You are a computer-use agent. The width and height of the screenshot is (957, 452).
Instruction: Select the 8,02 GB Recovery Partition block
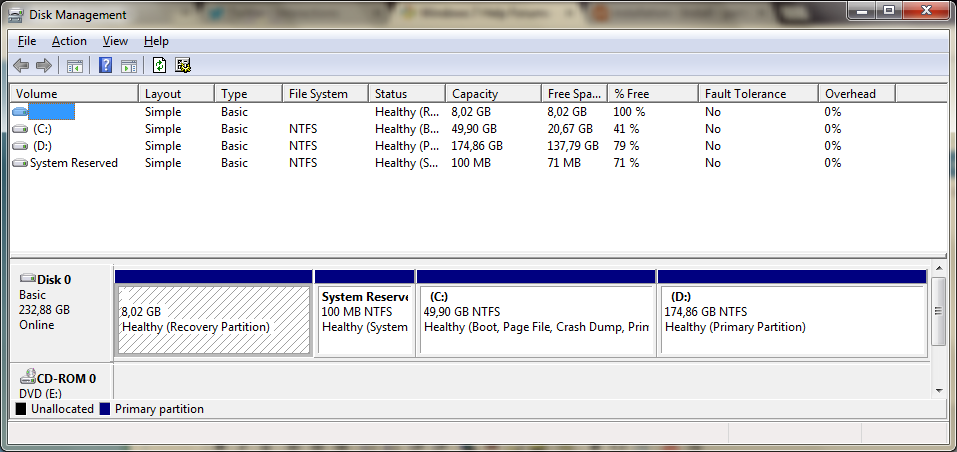pyautogui.click(x=214, y=313)
